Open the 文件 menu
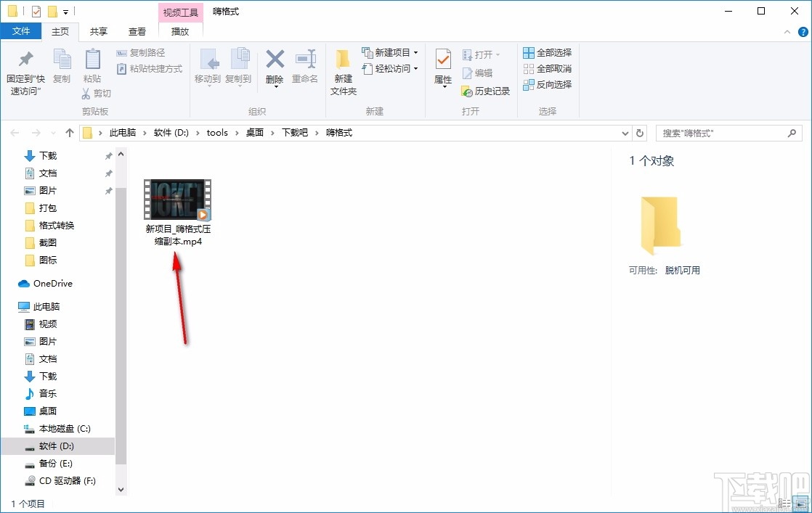Image resolution: width=812 pixels, height=513 pixels. point(22,31)
